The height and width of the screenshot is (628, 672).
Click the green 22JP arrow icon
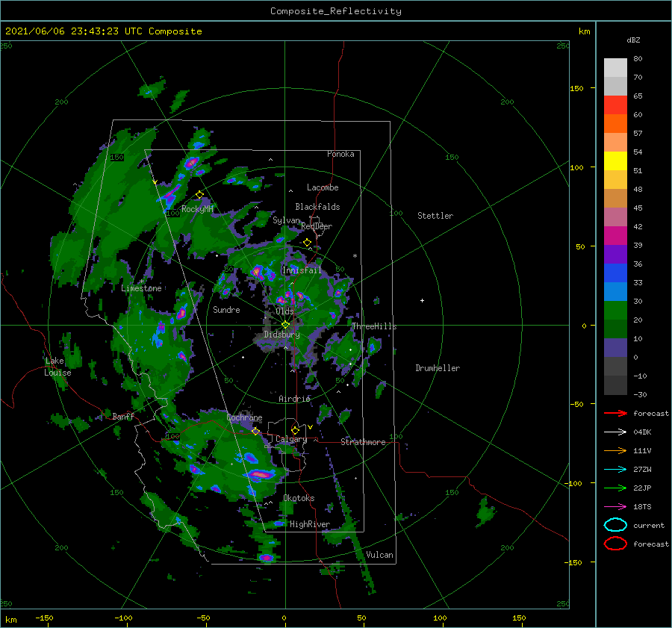pos(615,488)
